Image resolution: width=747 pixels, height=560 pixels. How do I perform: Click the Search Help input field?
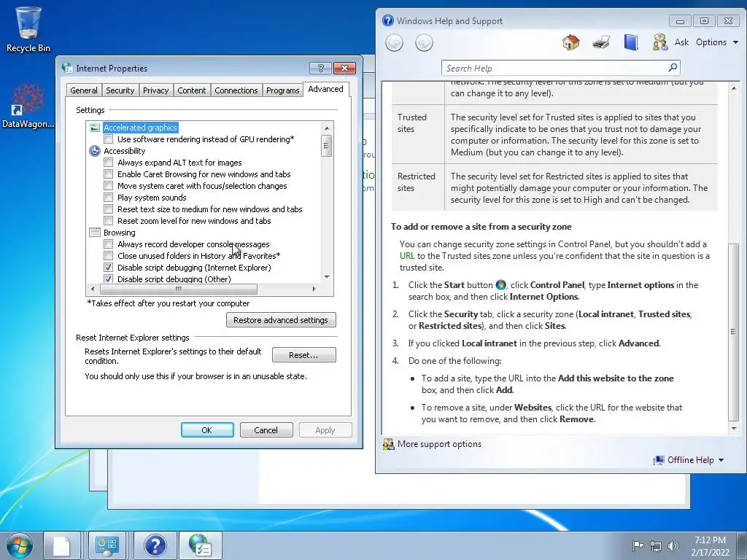tap(555, 68)
